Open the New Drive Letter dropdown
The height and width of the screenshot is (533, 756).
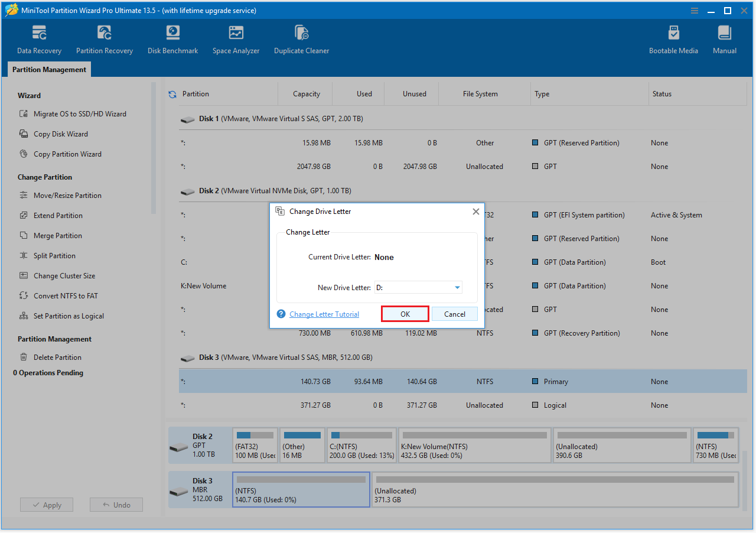pos(457,287)
